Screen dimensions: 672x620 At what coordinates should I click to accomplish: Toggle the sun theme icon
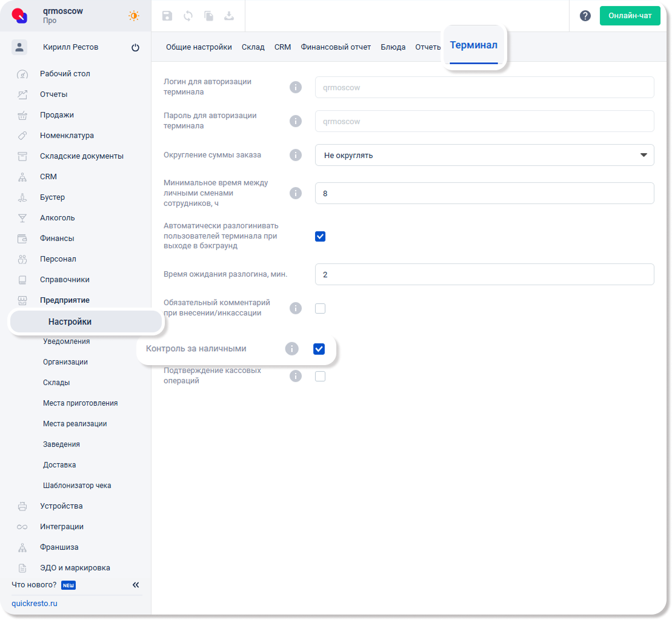click(x=134, y=16)
